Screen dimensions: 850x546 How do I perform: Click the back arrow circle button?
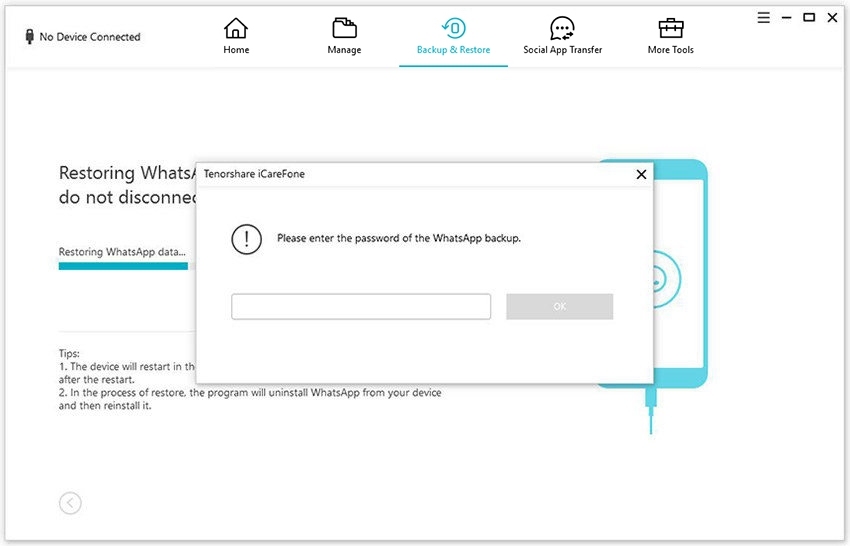70,503
